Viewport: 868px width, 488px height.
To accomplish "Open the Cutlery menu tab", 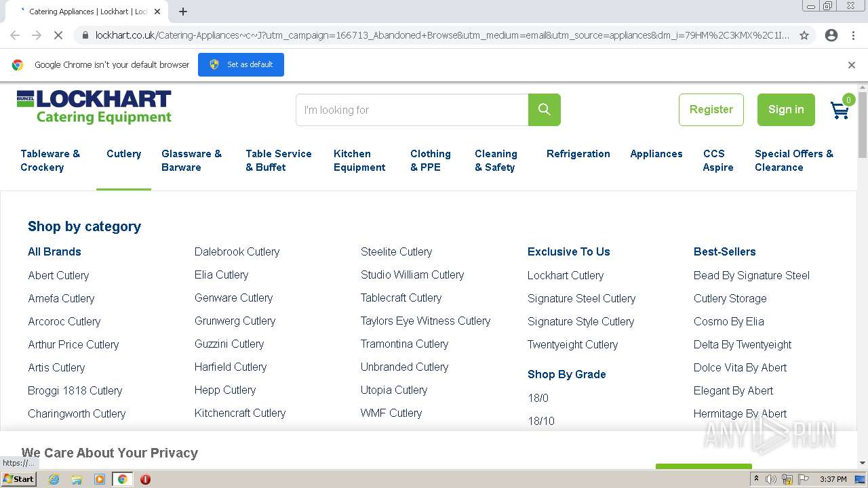I will 123,154.
